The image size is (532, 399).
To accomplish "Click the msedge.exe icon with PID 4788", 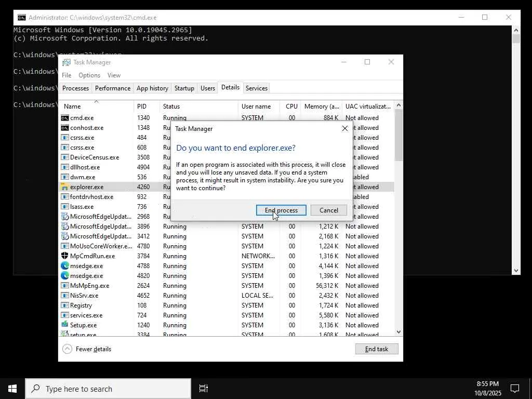I will point(65,265).
